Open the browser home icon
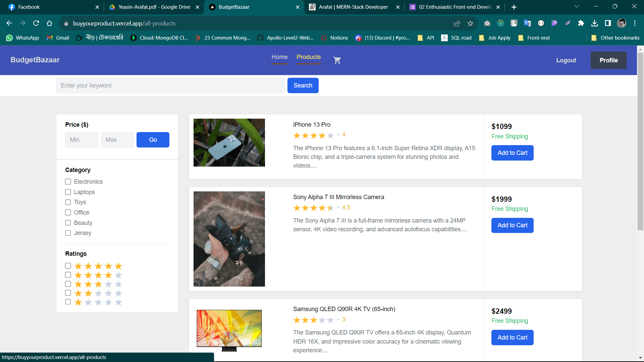The width and height of the screenshot is (644, 362). click(x=50, y=23)
